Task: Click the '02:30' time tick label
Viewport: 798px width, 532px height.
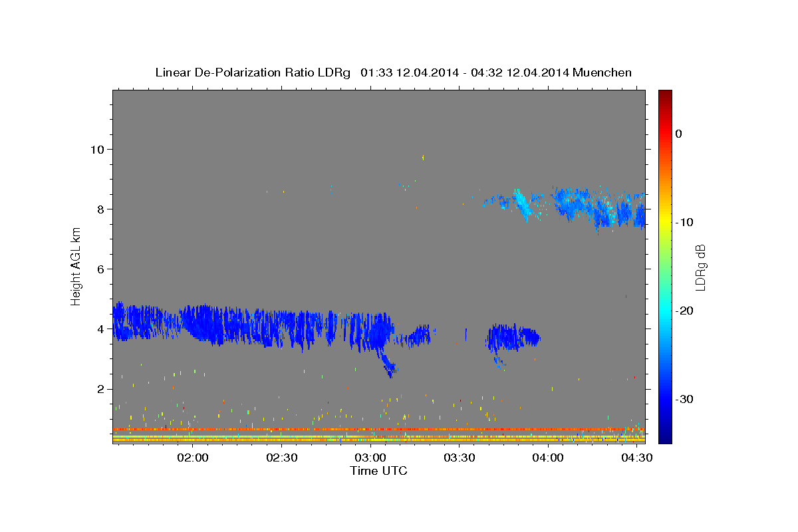Action: [282, 458]
